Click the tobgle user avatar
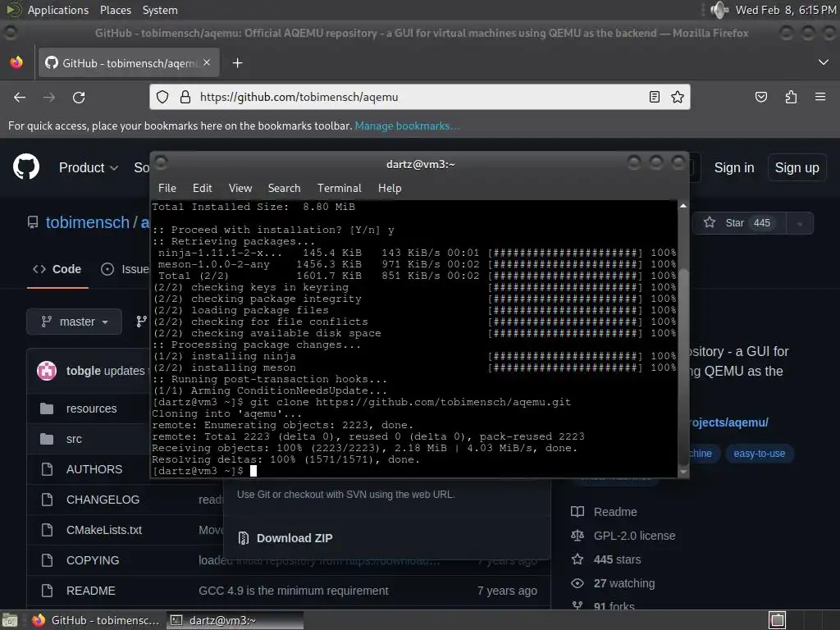Viewport: 840px width, 630px height. coord(47,371)
